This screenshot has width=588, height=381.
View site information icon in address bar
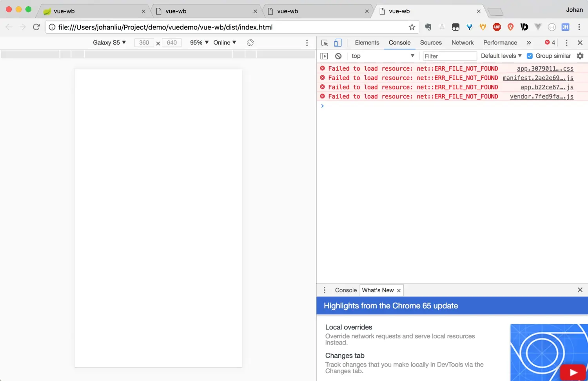[x=52, y=27]
